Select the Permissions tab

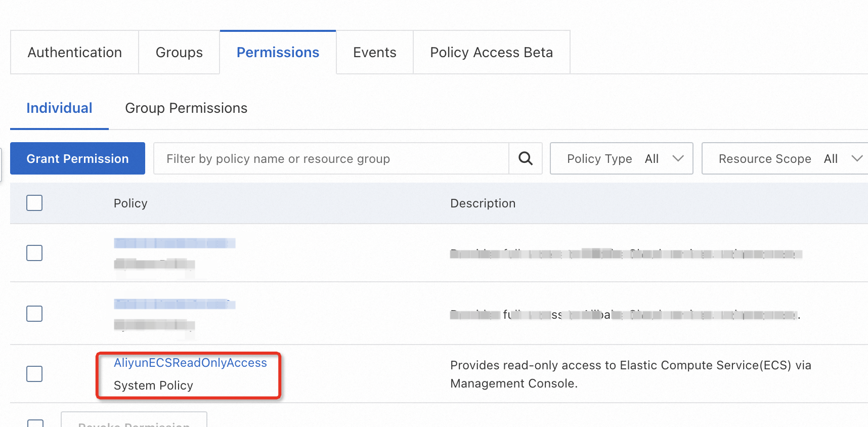click(x=278, y=53)
